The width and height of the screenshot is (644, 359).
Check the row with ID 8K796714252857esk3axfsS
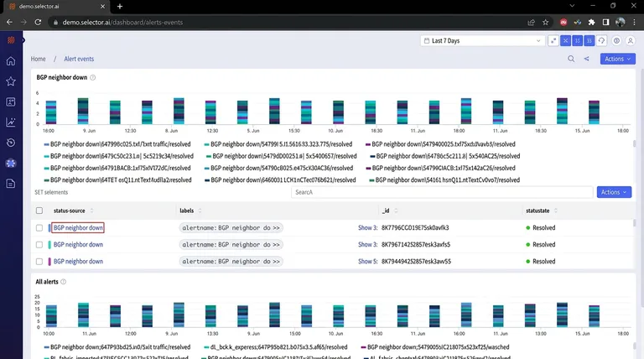(x=39, y=244)
